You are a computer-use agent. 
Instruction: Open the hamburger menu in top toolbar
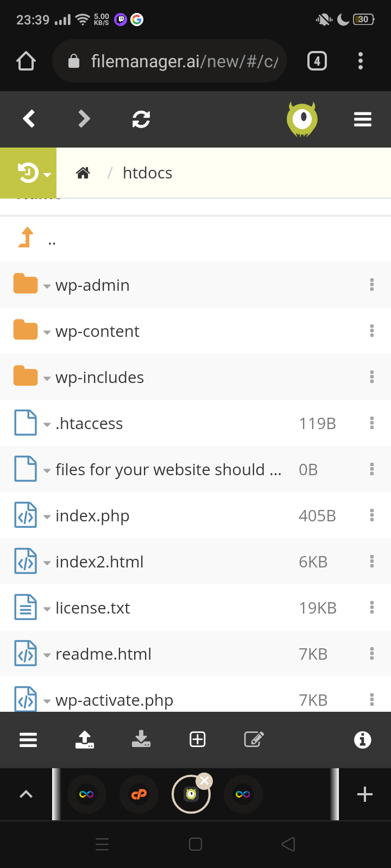(x=362, y=119)
